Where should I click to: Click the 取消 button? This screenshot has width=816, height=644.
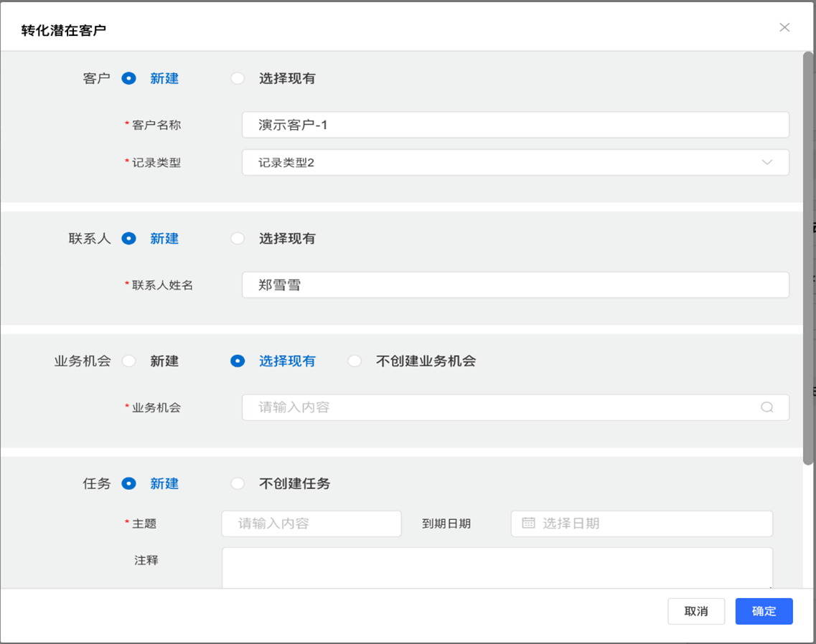coord(695,611)
